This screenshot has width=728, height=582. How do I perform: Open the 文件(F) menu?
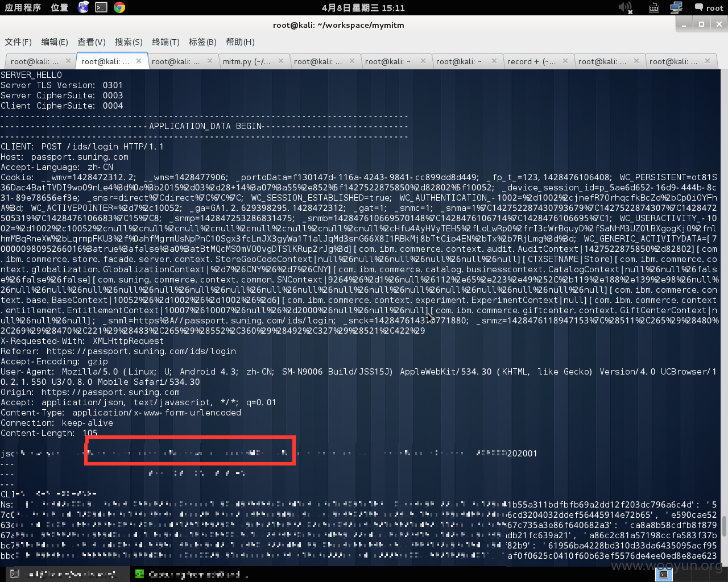coord(18,42)
